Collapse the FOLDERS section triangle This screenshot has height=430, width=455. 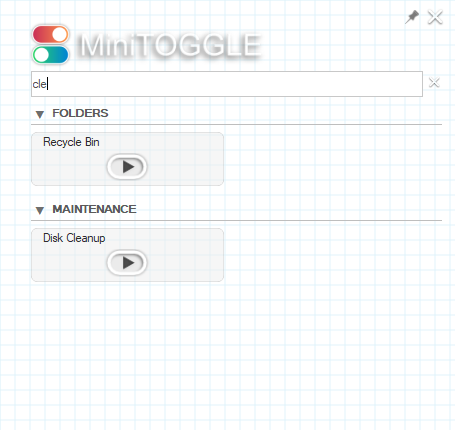(x=40, y=114)
